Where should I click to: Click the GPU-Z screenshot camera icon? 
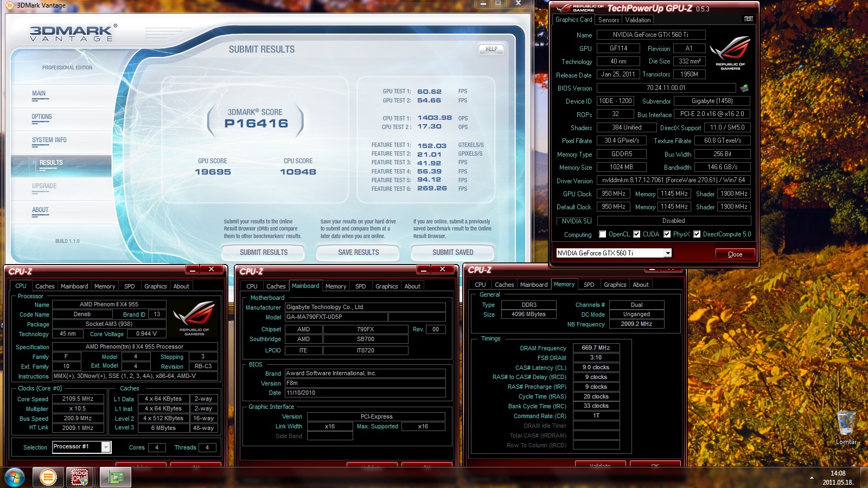pyautogui.click(x=749, y=19)
